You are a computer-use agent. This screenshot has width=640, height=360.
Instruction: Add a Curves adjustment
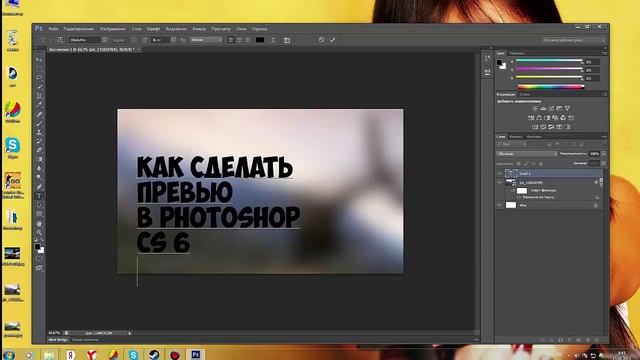pyautogui.click(x=551, y=109)
